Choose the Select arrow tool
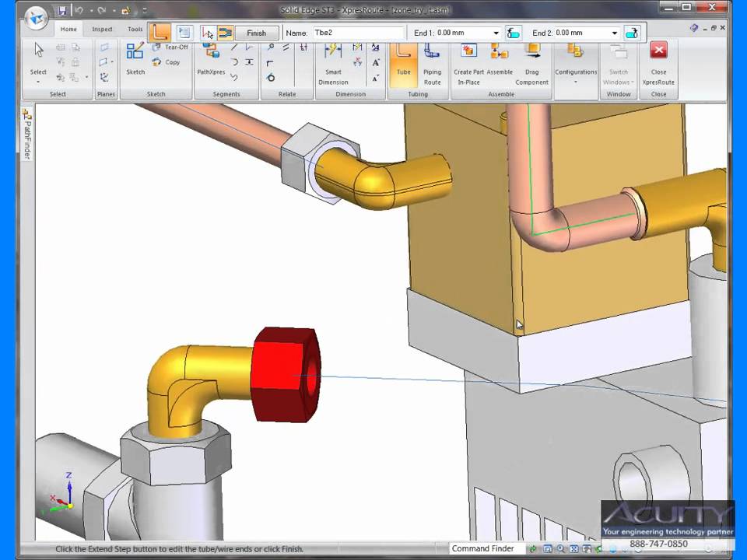The width and height of the screenshot is (747, 560). point(39,50)
